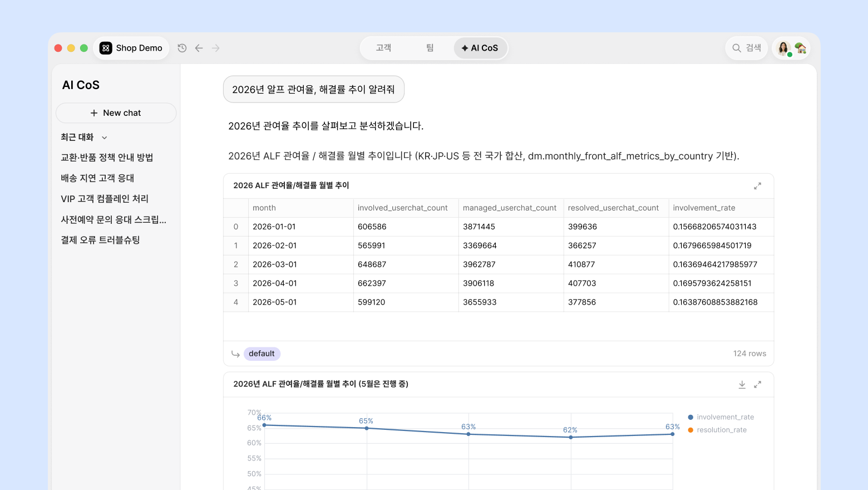Open chat 교환·반품 정책 안내 방법

coord(107,158)
